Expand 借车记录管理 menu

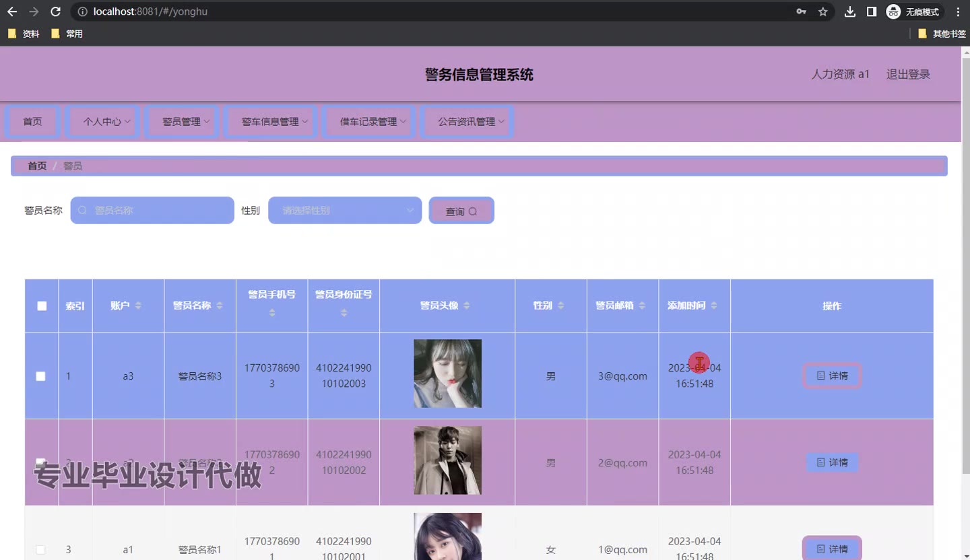tap(368, 122)
